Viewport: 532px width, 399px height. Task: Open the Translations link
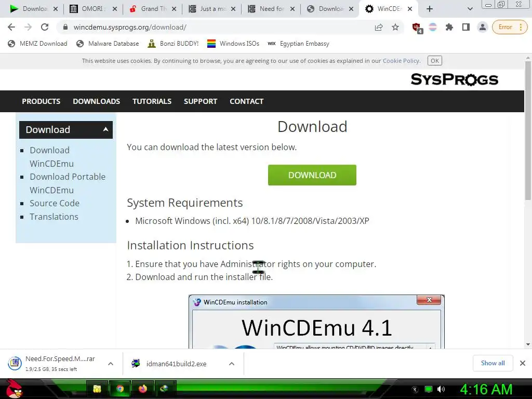pos(54,217)
